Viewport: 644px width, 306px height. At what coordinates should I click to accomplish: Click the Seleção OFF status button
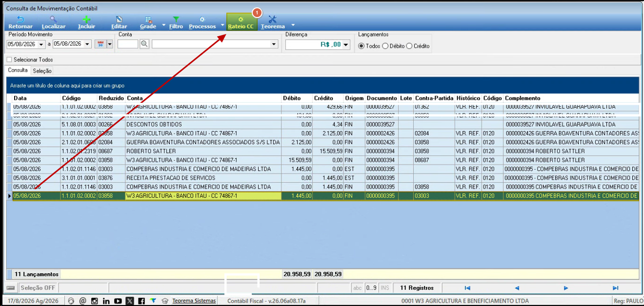click(38, 288)
